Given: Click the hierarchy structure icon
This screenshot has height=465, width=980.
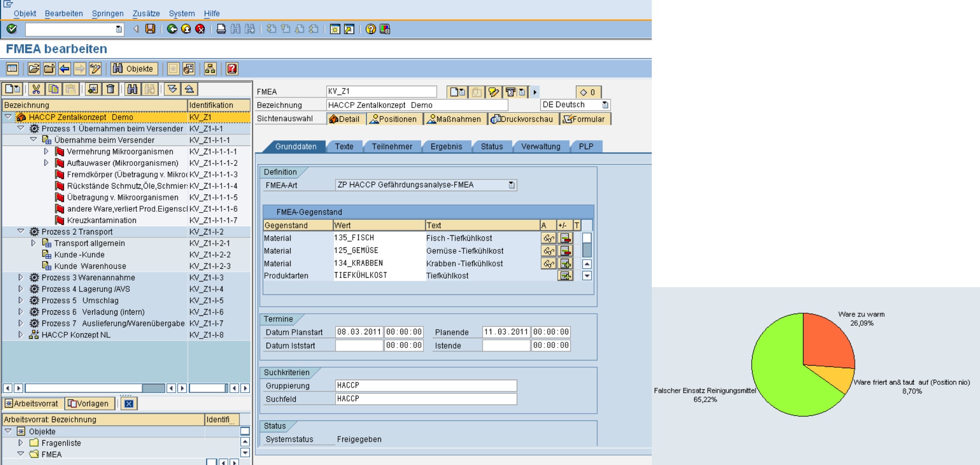Looking at the screenshot, I should click(210, 69).
